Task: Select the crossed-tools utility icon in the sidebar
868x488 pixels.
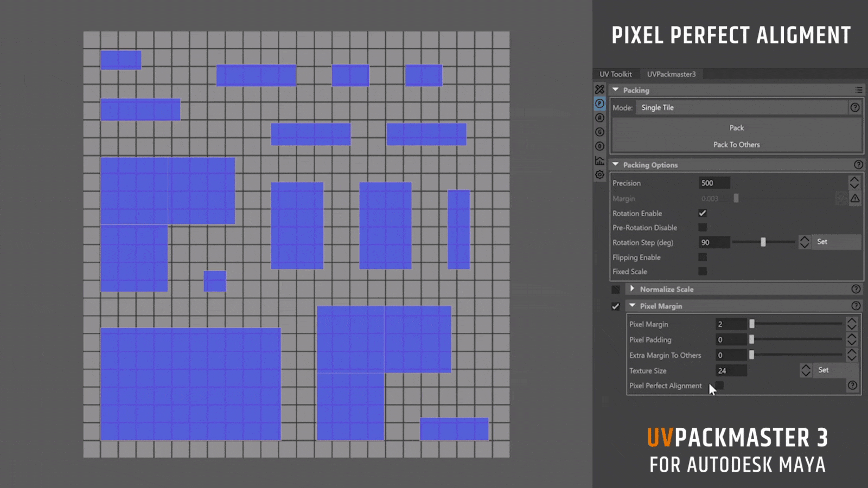Action: pyautogui.click(x=599, y=89)
